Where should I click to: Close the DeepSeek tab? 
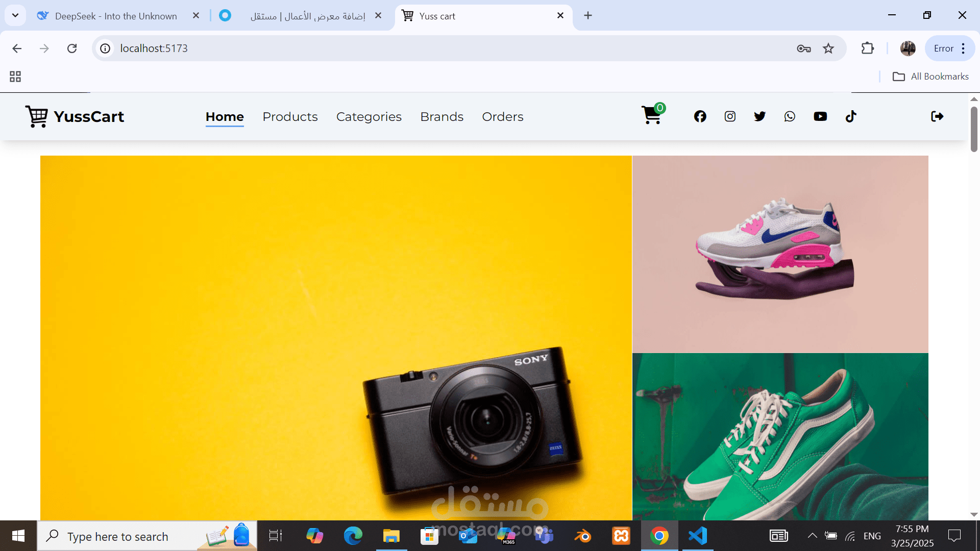196,16
